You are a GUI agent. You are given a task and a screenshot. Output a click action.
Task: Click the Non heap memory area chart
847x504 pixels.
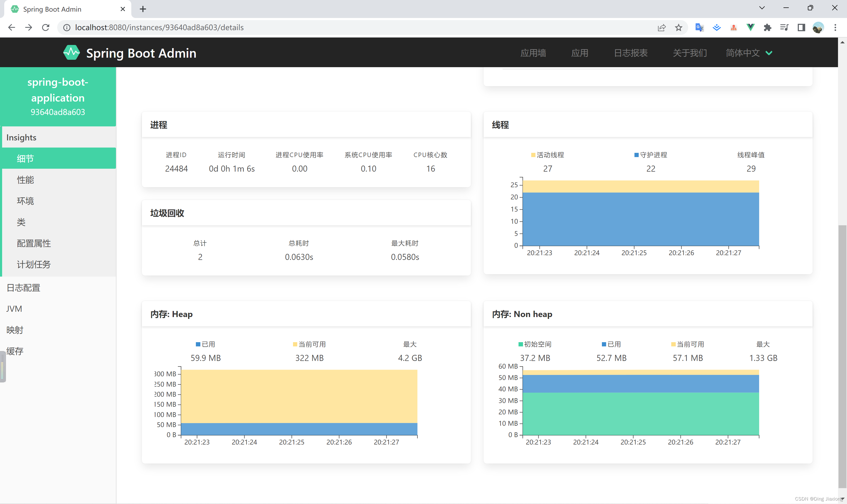coord(641,402)
